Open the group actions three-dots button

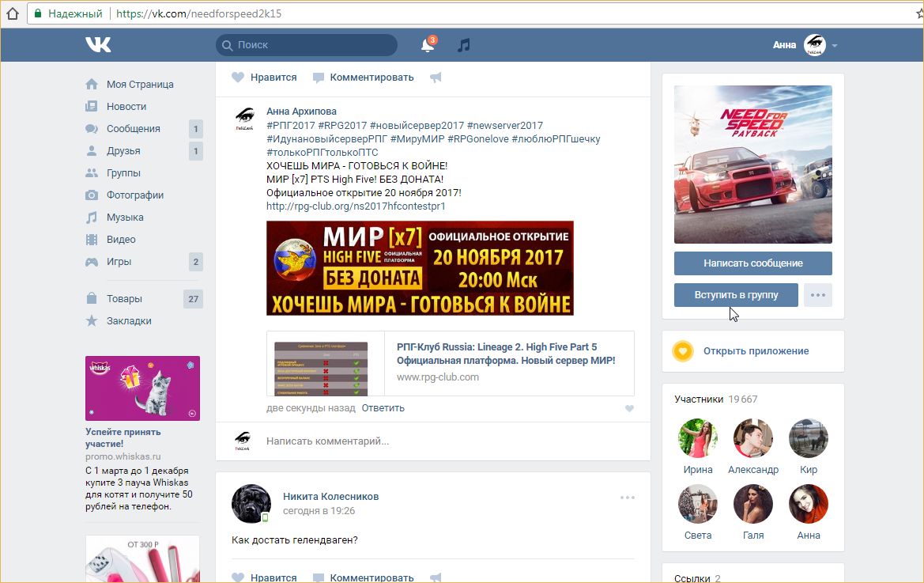coord(818,295)
